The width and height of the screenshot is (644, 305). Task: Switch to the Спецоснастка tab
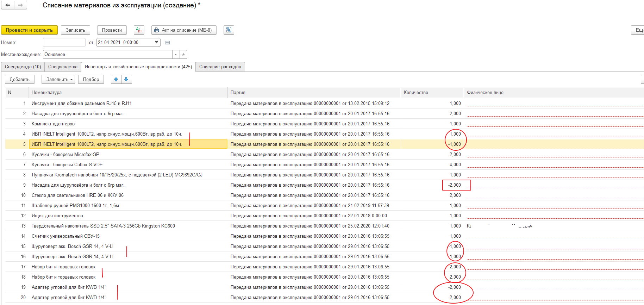click(63, 67)
